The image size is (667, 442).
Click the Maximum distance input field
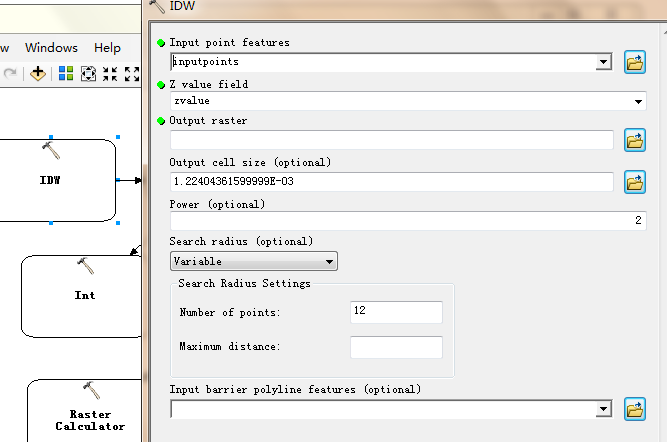(x=396, y=347)
